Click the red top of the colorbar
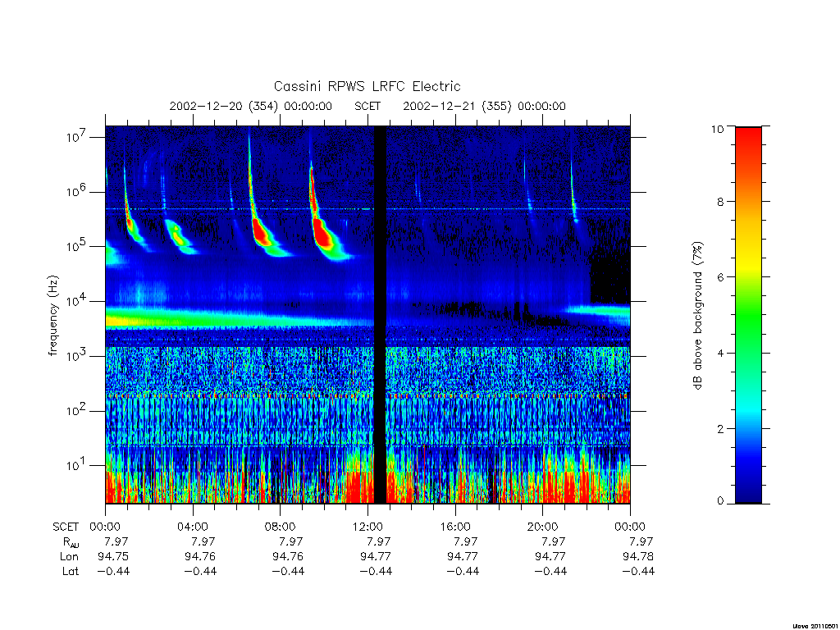This screenshot has height=630, width=840. 748,140
